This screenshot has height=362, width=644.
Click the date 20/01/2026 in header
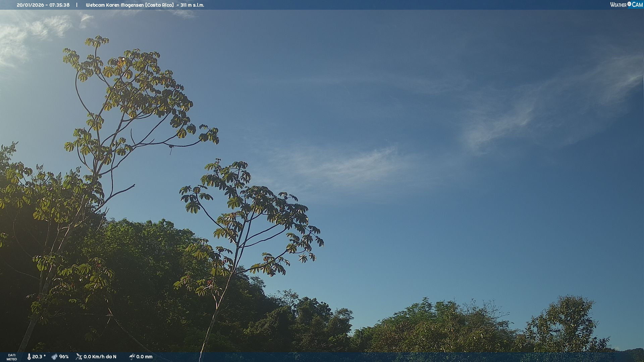30,5
